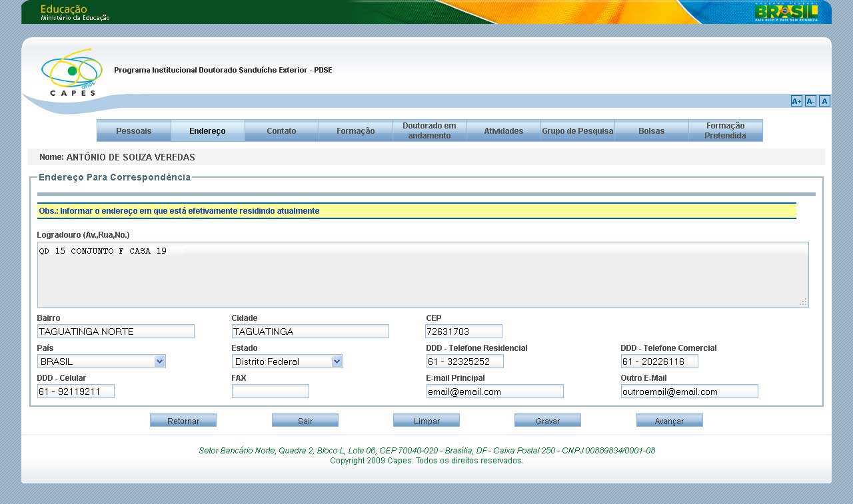Open the Formação Pretendida tab
The width and height of the screenshot is (853, 504).
pyautogui.click(x=725, y=130)
